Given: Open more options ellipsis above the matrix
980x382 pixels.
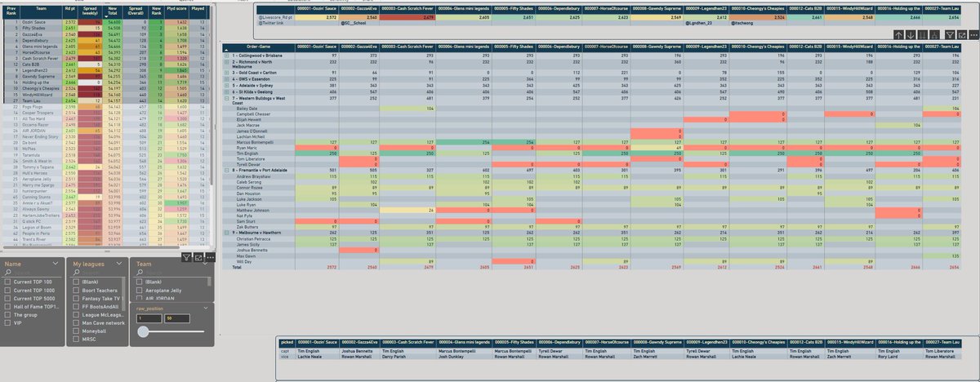Looking at the screenshot, I should tap(974, 35).
